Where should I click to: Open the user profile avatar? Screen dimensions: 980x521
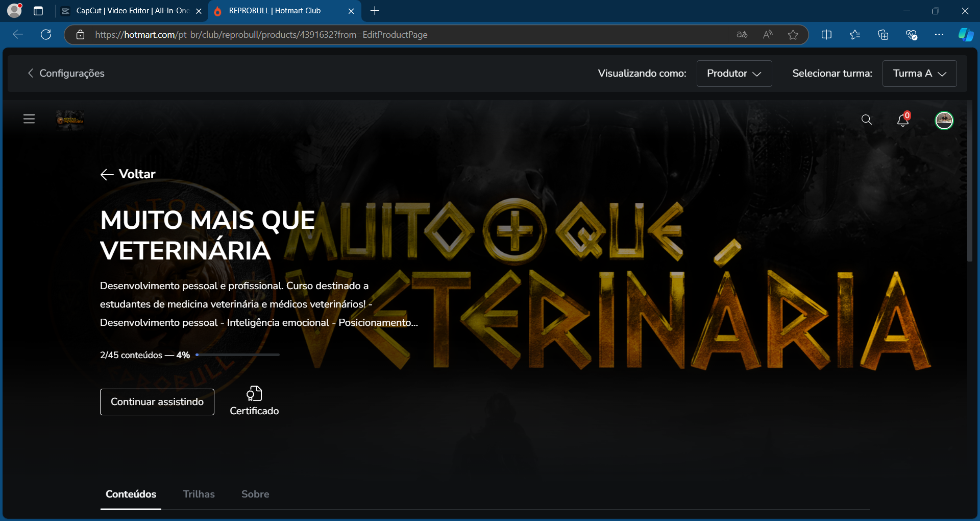(944, 121)
